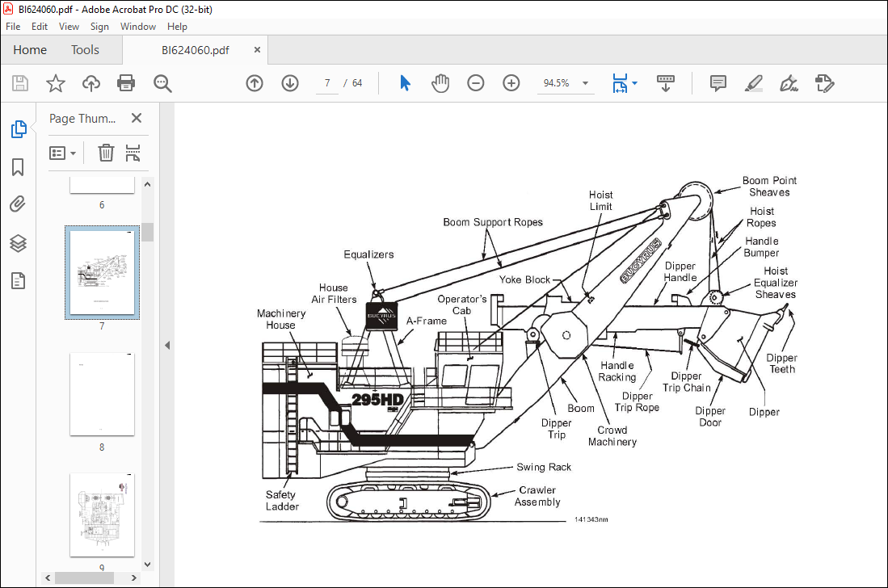The width and height of the screenshot is (888, 588).
Task: Switch to the Tools tab
Action: (85, 50)
